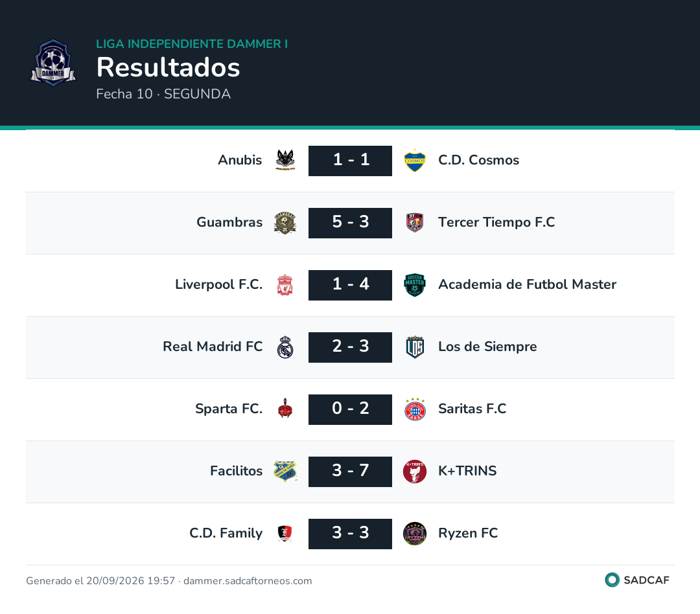The height and width of the screenshot is (614, 700).
Task: Select the Real Madrid FC crest
Action: 285,347
